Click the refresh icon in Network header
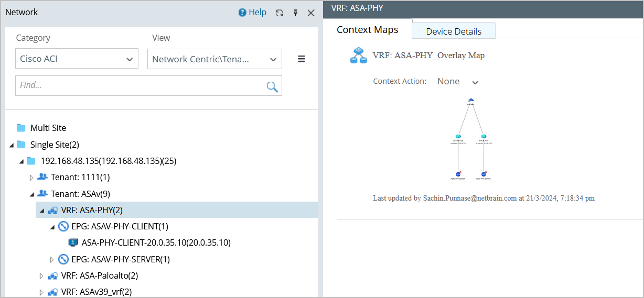The image size is (644, 298). (280, 13)
